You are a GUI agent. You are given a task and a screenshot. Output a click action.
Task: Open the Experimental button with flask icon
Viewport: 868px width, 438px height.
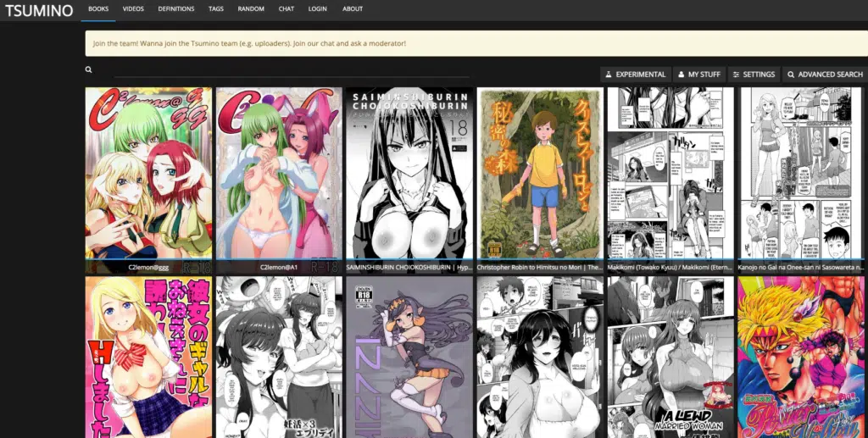(x=636, y=74)
